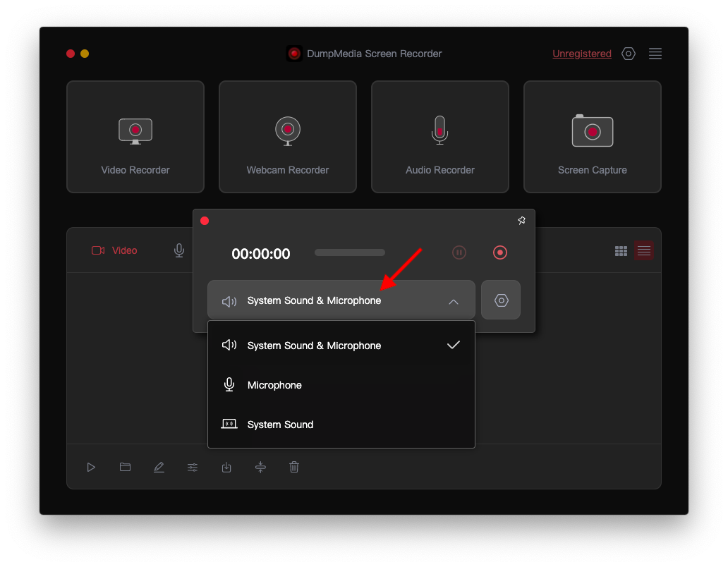Click the window title DumpMedia Screen Recorder

coord(374,54)
